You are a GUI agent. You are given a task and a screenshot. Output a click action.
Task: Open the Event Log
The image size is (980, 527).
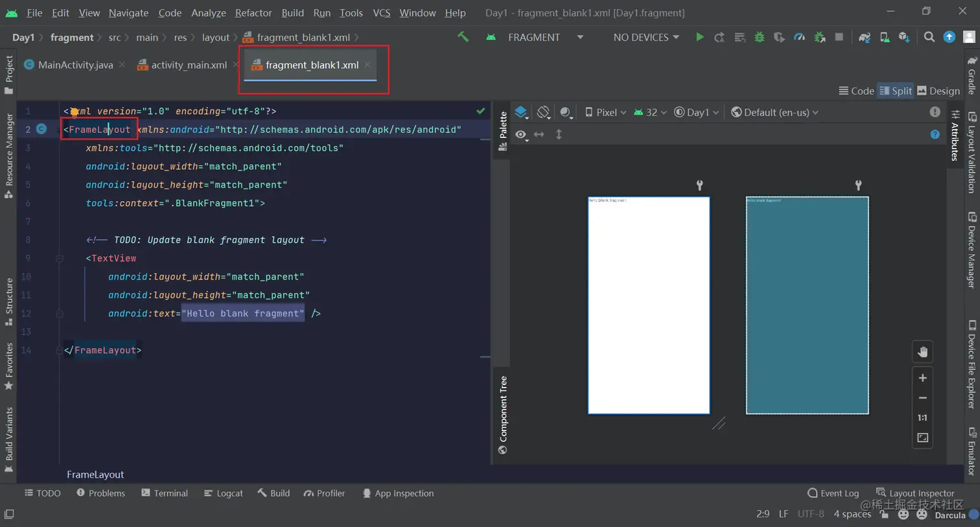coord(833,493)
